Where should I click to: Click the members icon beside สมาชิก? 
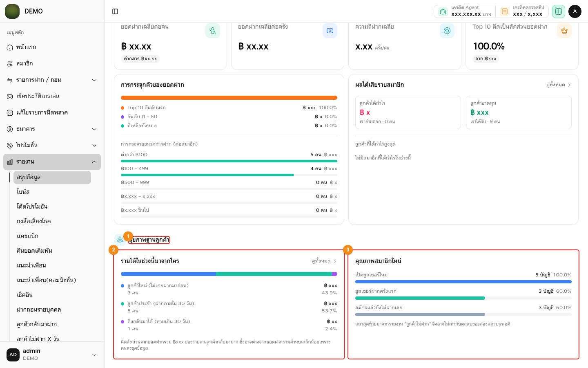pyautogui.click(x=10, y=64)
